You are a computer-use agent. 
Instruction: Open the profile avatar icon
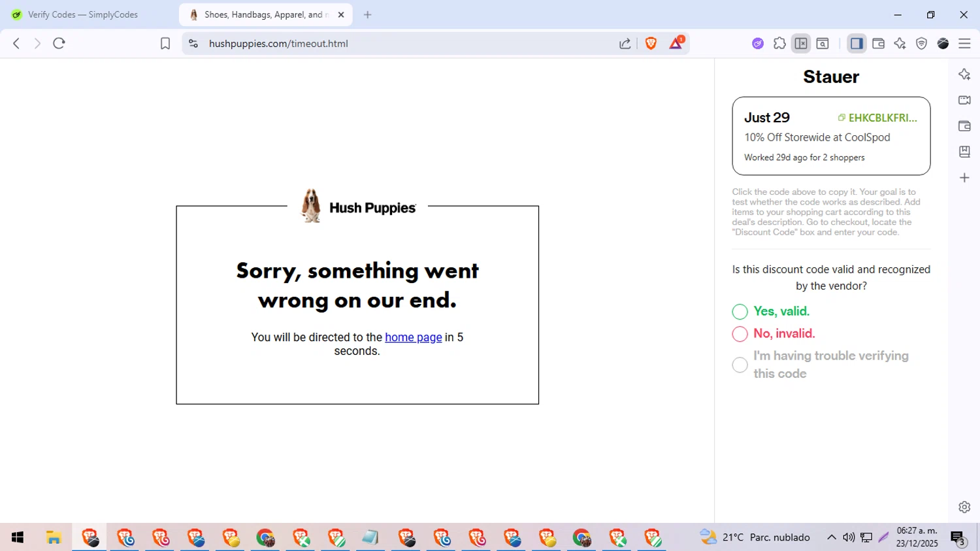coord(943,43)
